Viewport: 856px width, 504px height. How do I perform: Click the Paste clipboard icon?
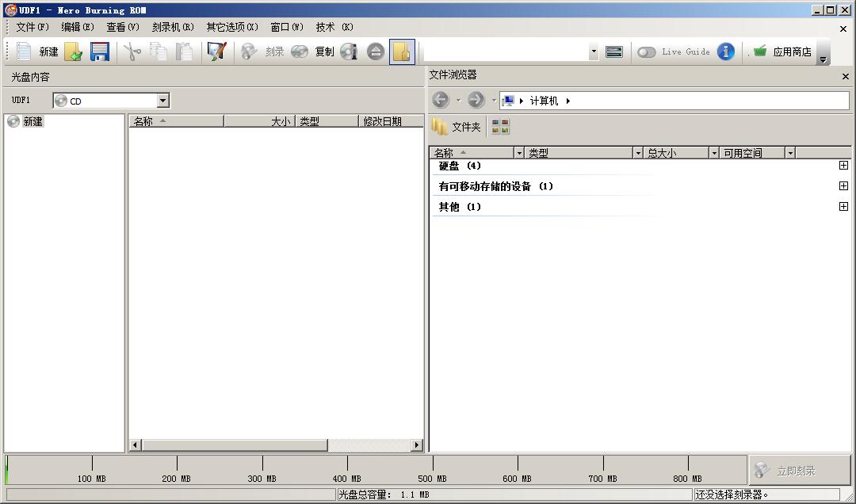tap(184, 52)
